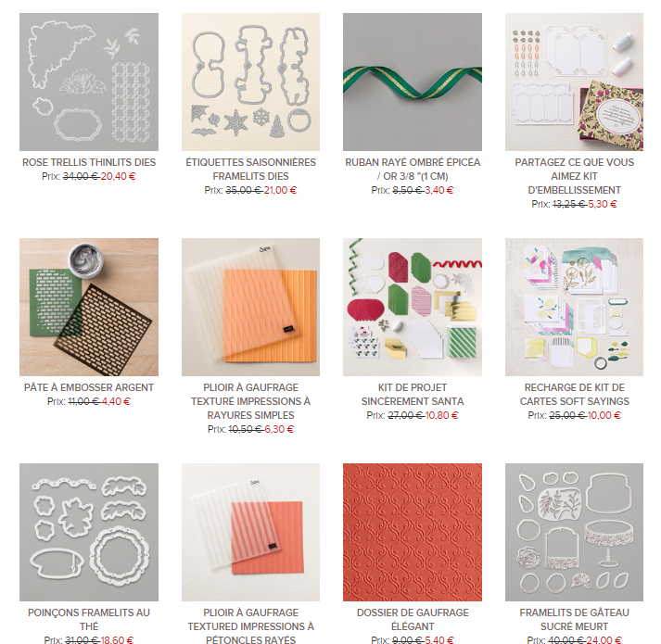
Task: Click the orange striped embossing folder image
Action: pos(250,307)
